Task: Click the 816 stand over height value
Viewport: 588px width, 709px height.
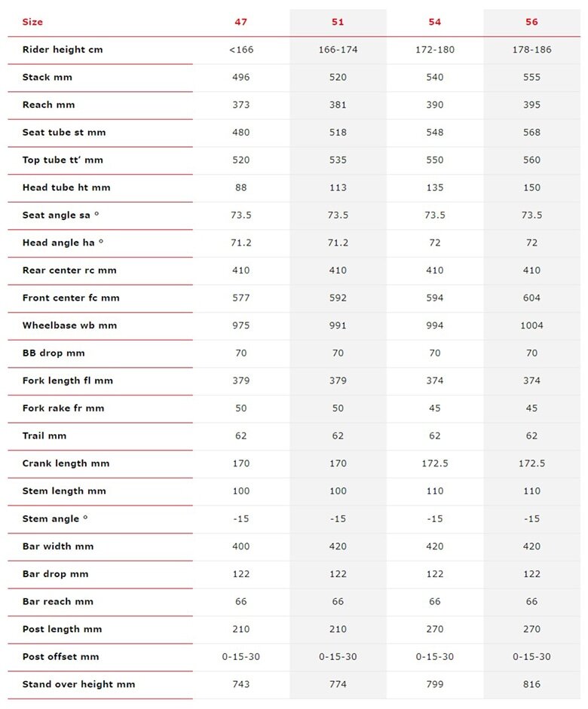Action: pos(531,684)
